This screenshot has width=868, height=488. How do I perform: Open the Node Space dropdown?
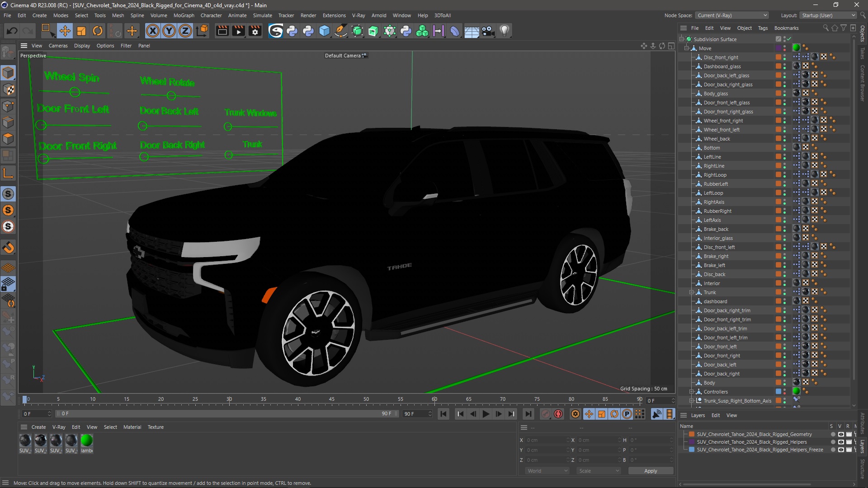pos(732,15)
